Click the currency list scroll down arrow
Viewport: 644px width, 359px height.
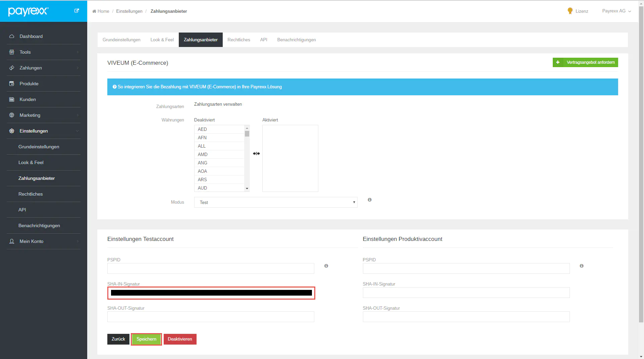click(x=247, y=189)
